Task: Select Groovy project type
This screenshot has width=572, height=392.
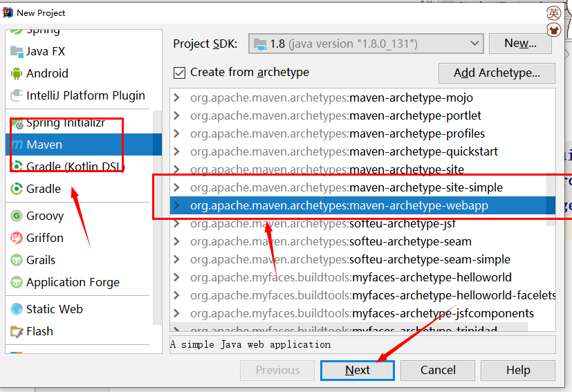Action: point(45,216)
